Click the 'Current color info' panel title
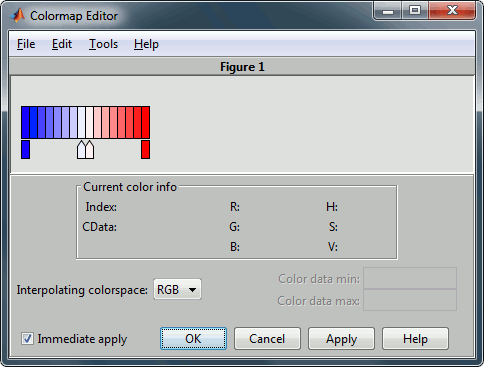 pyautogui.click(x=130, y=187)
